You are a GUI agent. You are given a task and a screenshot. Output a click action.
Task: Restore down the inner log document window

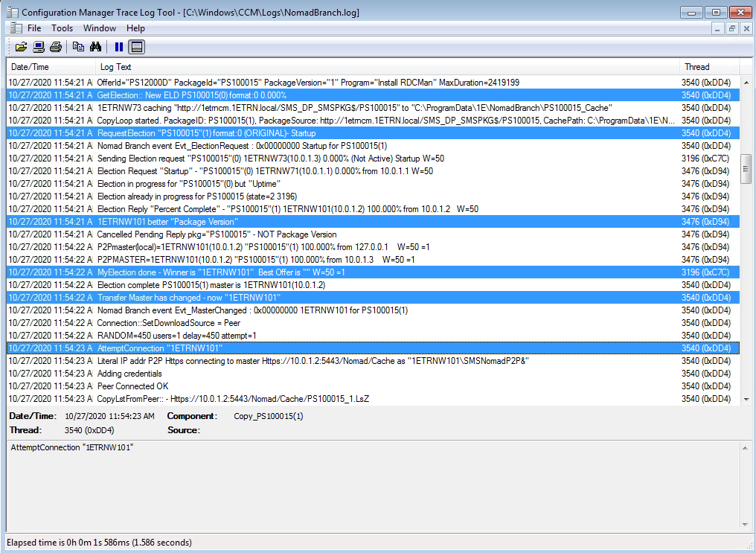pos(732,28)
